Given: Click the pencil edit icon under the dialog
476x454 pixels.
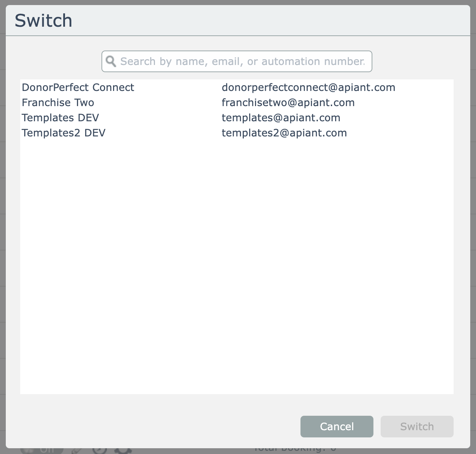Looking at the screenshot, I should point(77,450).
